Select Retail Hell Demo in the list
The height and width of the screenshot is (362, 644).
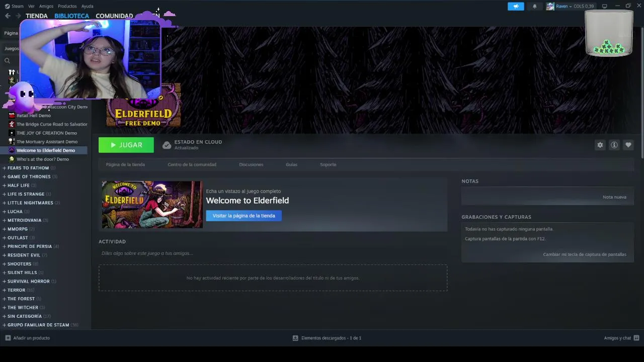point(33,116)
